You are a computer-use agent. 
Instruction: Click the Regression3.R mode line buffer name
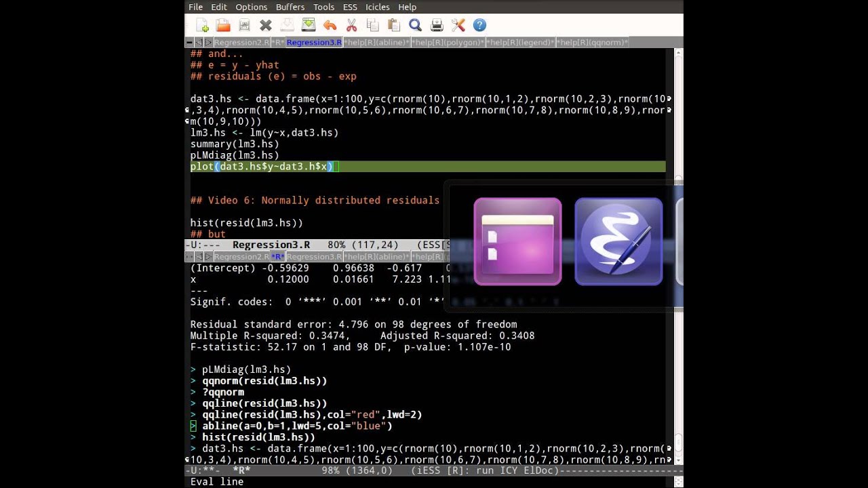[x=271, y=245]
